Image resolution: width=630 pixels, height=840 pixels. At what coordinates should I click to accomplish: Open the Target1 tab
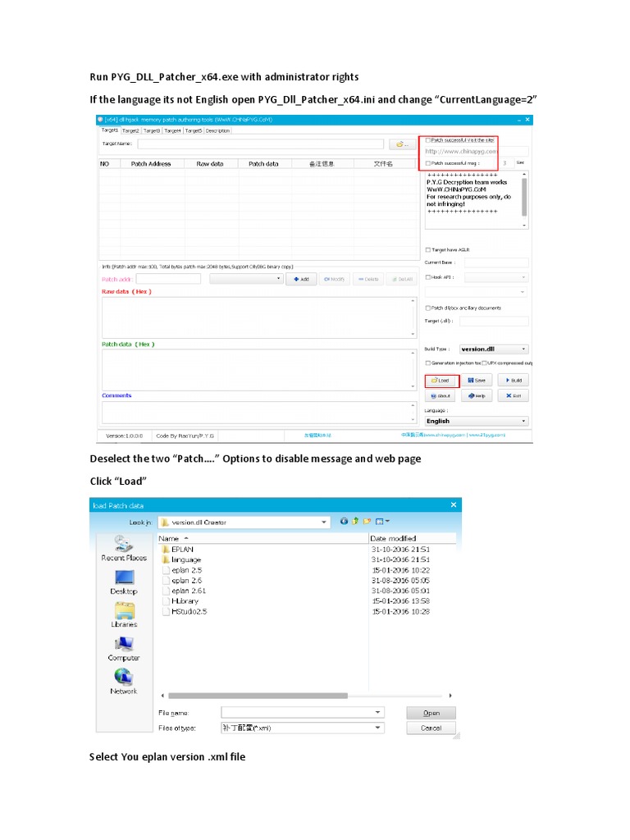coord(110,130)
